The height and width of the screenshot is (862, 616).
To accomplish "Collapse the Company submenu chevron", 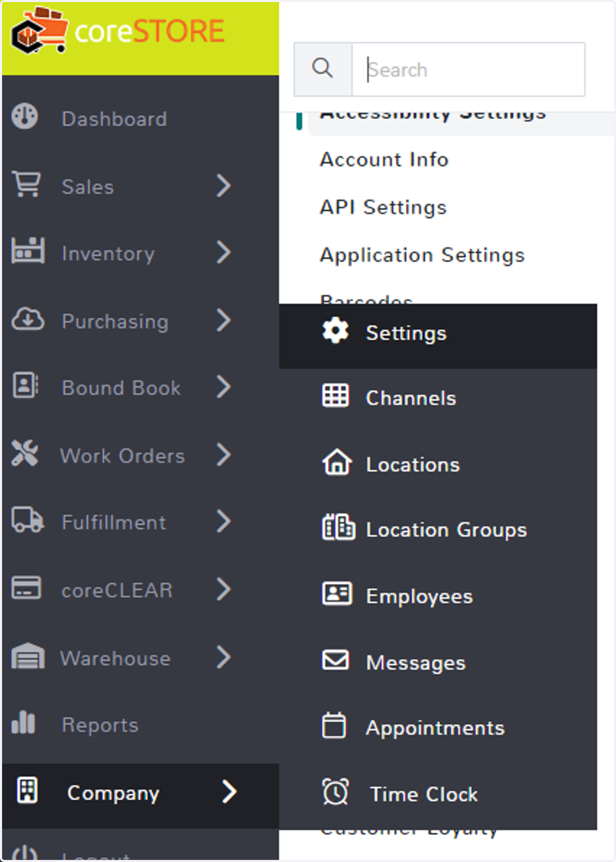I will tap(229, 791).
